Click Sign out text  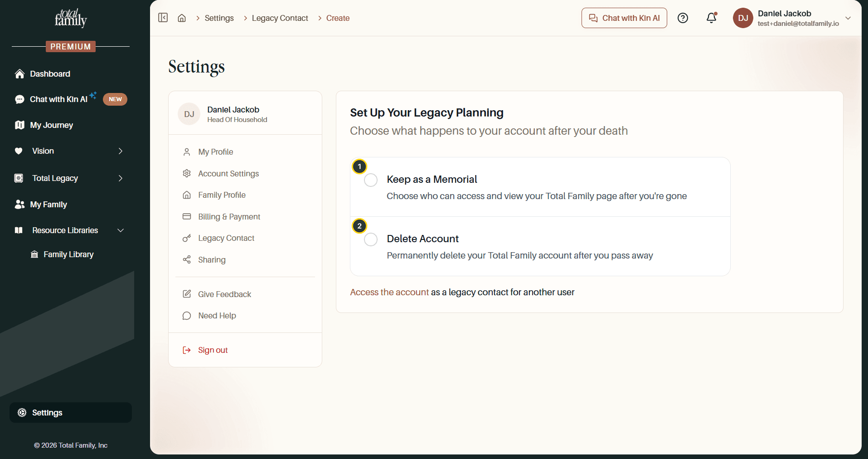pos(213,350)
